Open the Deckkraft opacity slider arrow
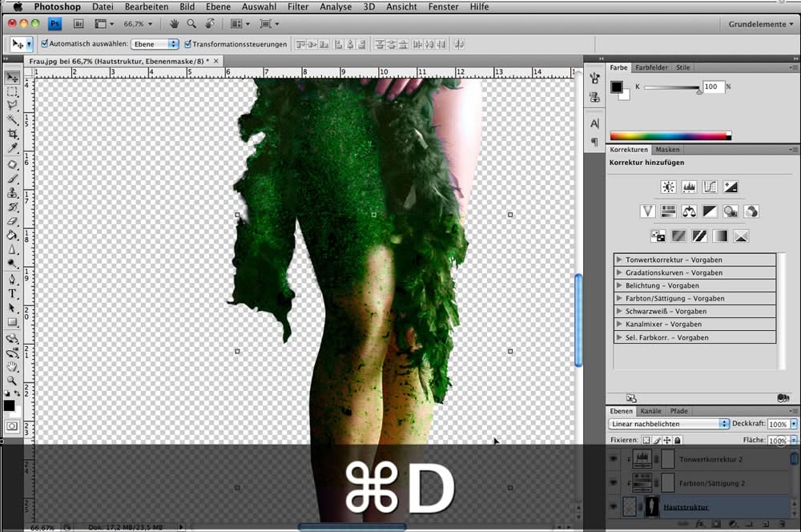Image resolution: width=801 pixels, height=532 pixels. click(793, 424)
